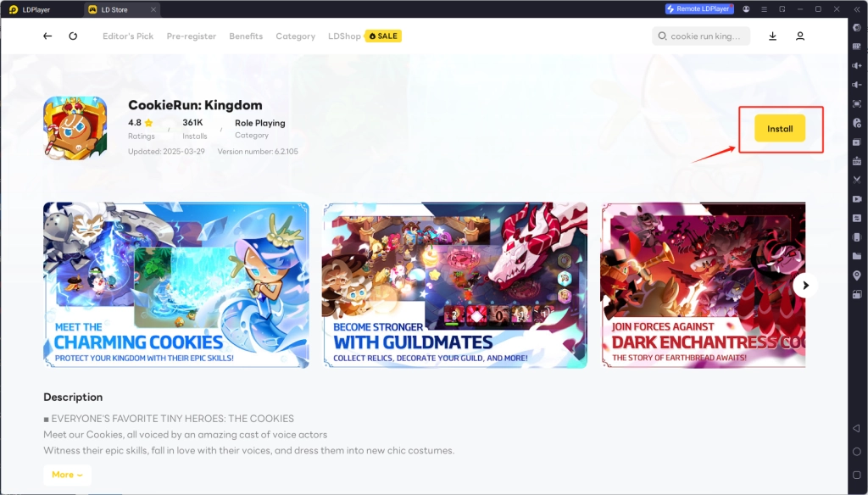Open the Category tab
The height and width of the screenshot is (495, 868).
pos(296,36)
